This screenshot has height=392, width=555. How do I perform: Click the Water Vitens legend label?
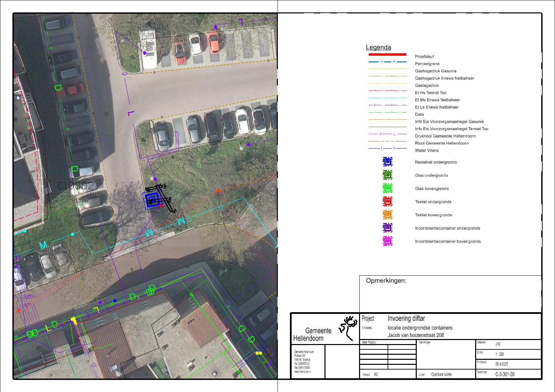(426, 151)
